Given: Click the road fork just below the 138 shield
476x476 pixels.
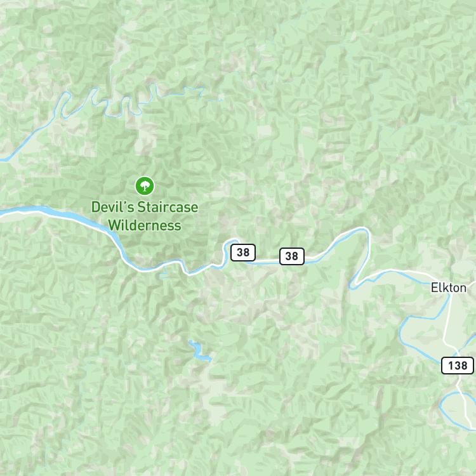Looking at the screenshot, I should (x=457, y=385).
